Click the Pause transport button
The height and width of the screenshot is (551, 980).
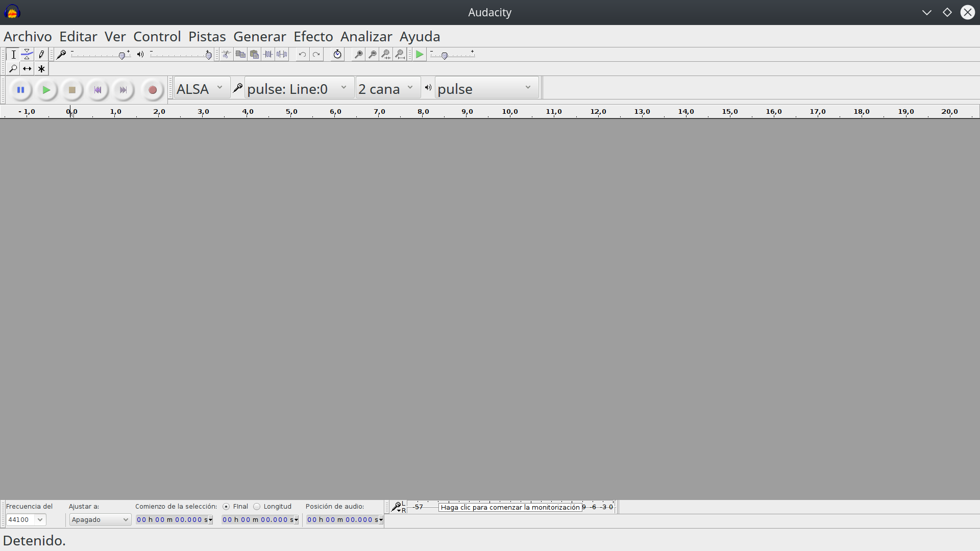point(20,90)
